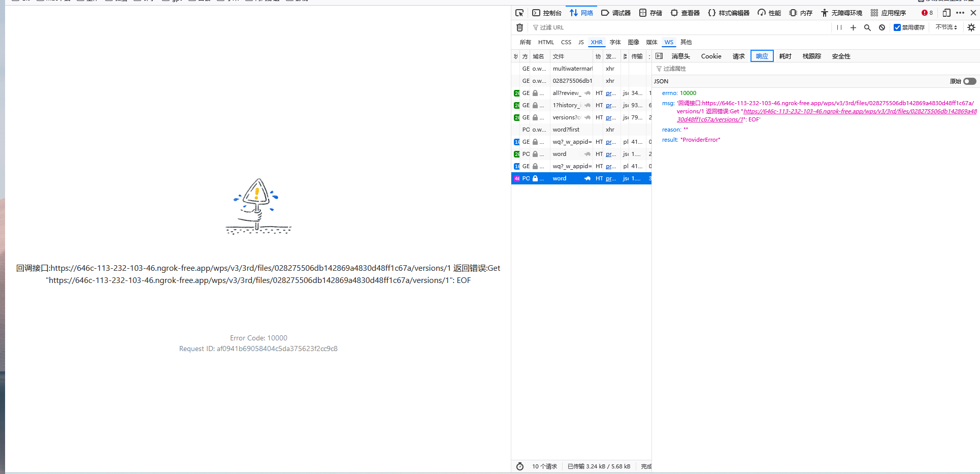This screenshot has height=474, width=980.
Task: Toggle the 禁用缓存 disable cache checkbox
Action: (897, 27)
